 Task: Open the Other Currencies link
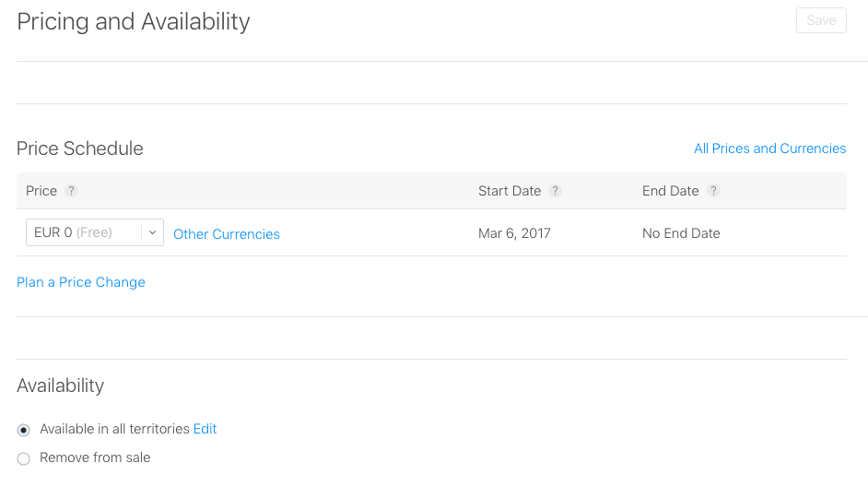tap(227, 234)
